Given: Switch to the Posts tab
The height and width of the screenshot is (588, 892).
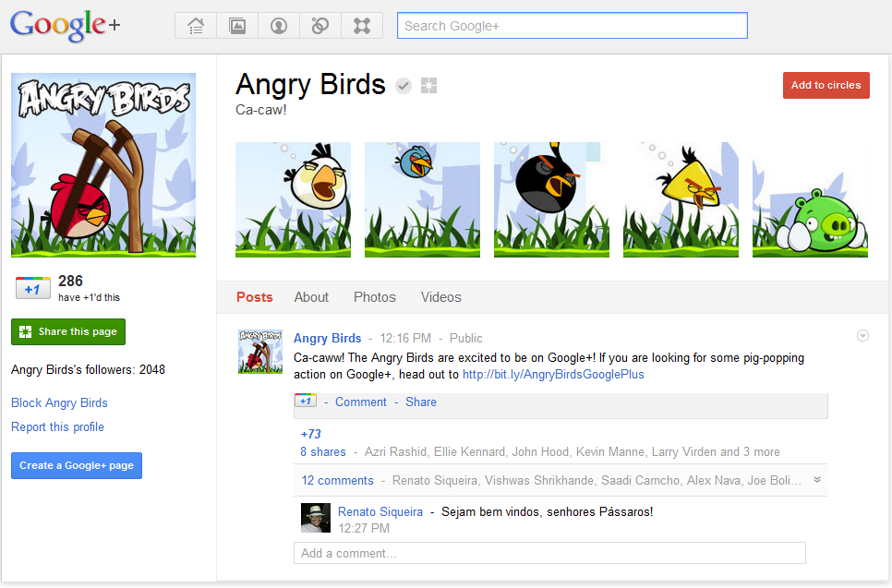Looking at the screenshot, I should [x=255, y=297].
